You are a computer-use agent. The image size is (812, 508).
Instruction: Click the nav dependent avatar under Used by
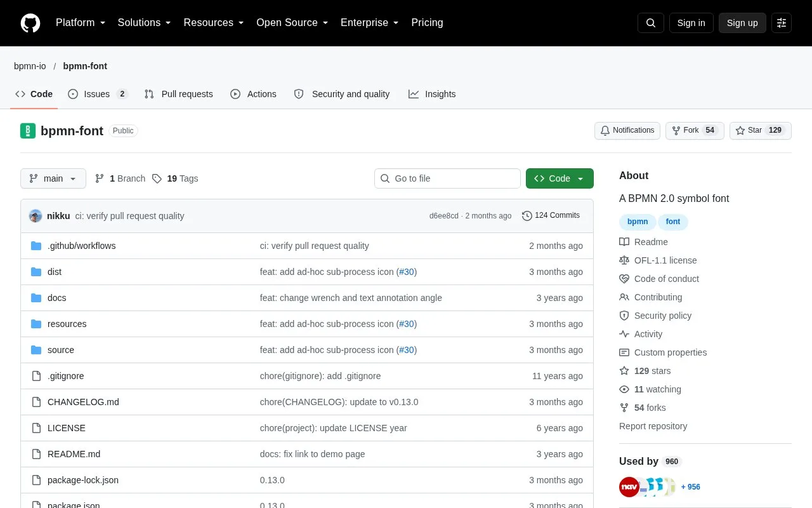[629, 487]
